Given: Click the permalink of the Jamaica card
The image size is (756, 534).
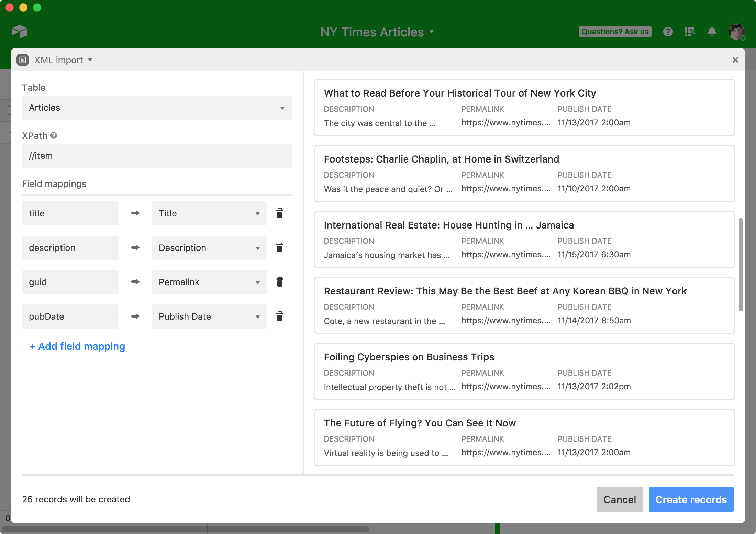Looking at the screenshot, I should (505, 255).
